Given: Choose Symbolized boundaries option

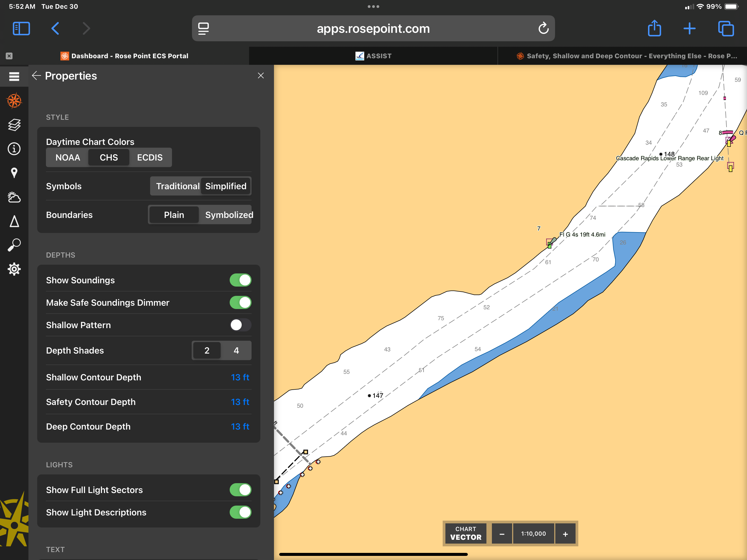Looking at the screenshot, I should click(229, 215).
